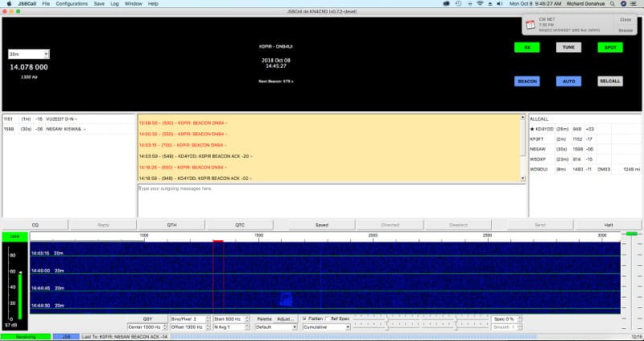Image resolution: width=644 pixels, height=341 pixels.
Task: Open the File menu
Action: tap(46, 3)
